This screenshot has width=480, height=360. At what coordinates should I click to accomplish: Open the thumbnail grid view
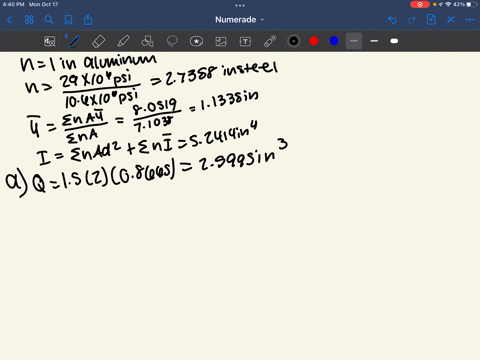point(29,20)
